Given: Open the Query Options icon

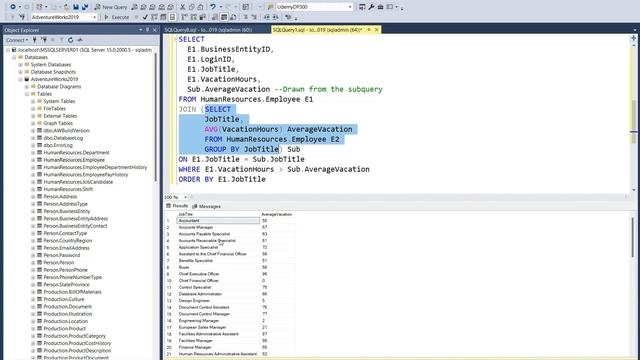Looking at the screenshot, I should (x=163, y=17).
